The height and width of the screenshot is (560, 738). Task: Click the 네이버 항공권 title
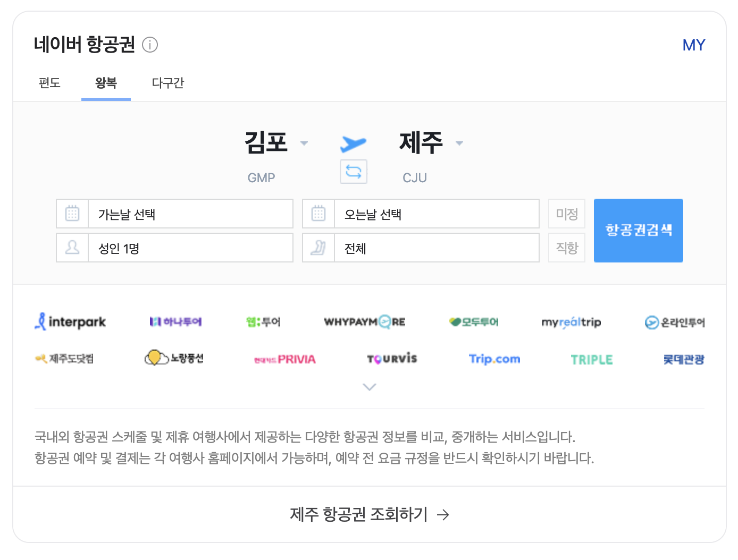click(x=85, y=45)
